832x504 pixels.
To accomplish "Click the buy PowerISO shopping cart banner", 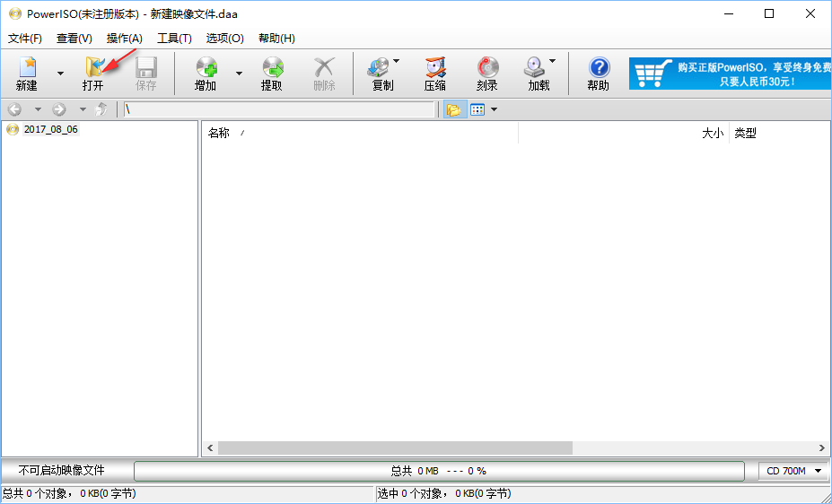I will click(730, 74).
